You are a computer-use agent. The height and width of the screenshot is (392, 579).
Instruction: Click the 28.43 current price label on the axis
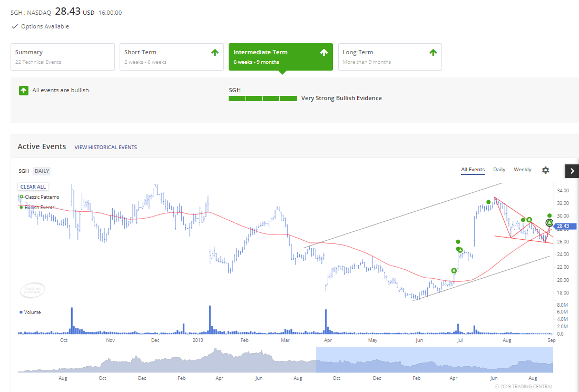pyautogui.click(x=564, y=226)
